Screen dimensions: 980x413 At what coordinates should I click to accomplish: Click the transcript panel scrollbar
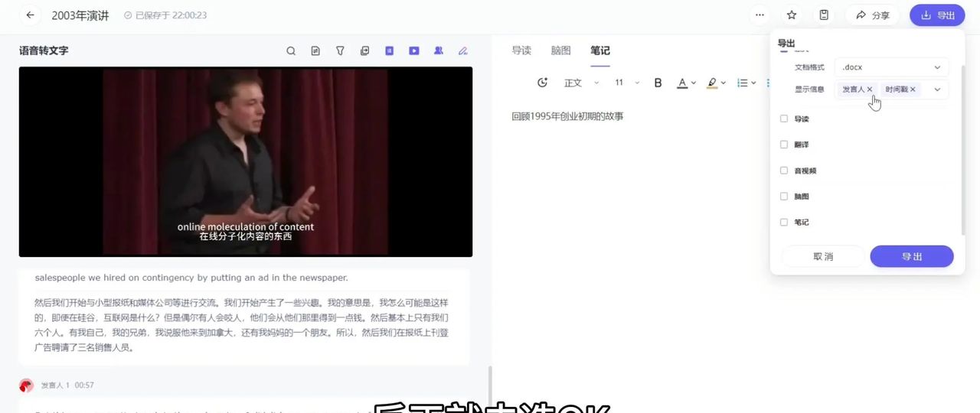(x=489, y=389)
